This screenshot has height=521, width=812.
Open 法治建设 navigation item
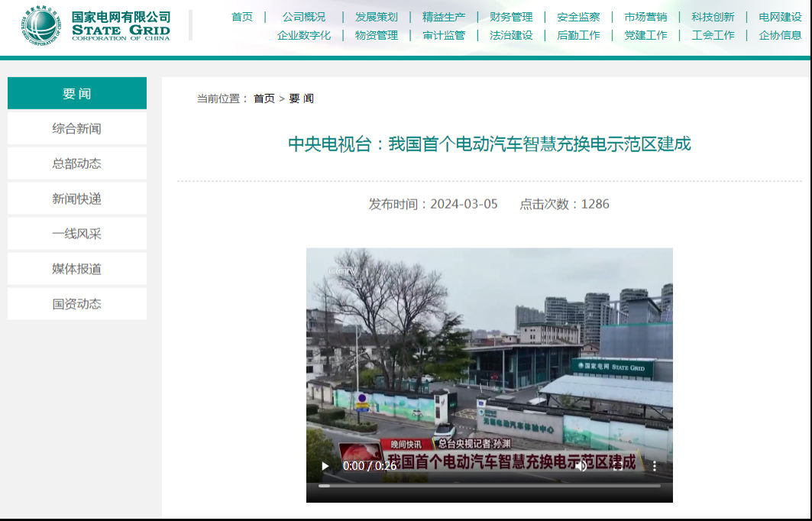(511, 35)
